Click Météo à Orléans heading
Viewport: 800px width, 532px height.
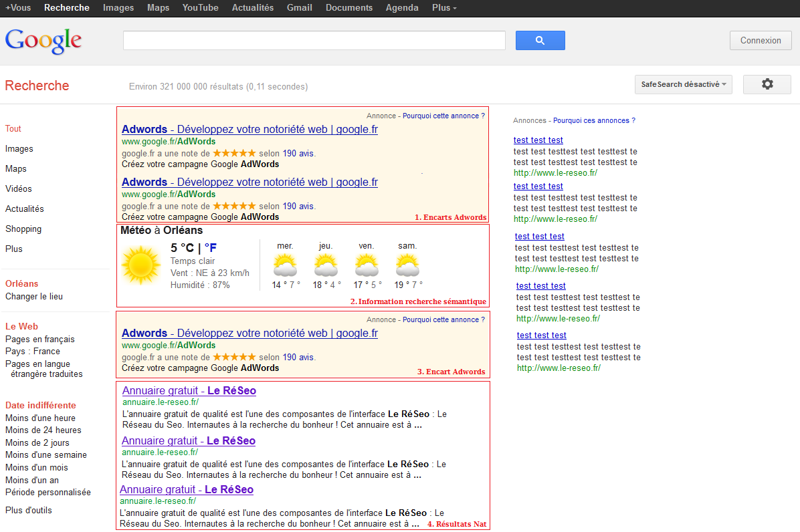click(x=161, y=231)
